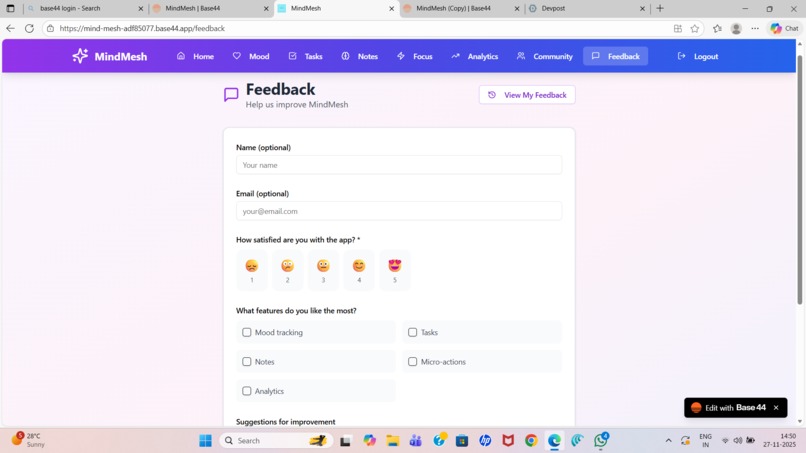Open File Explorer from taskbar
806x453 pixels.
click(393, 441)
